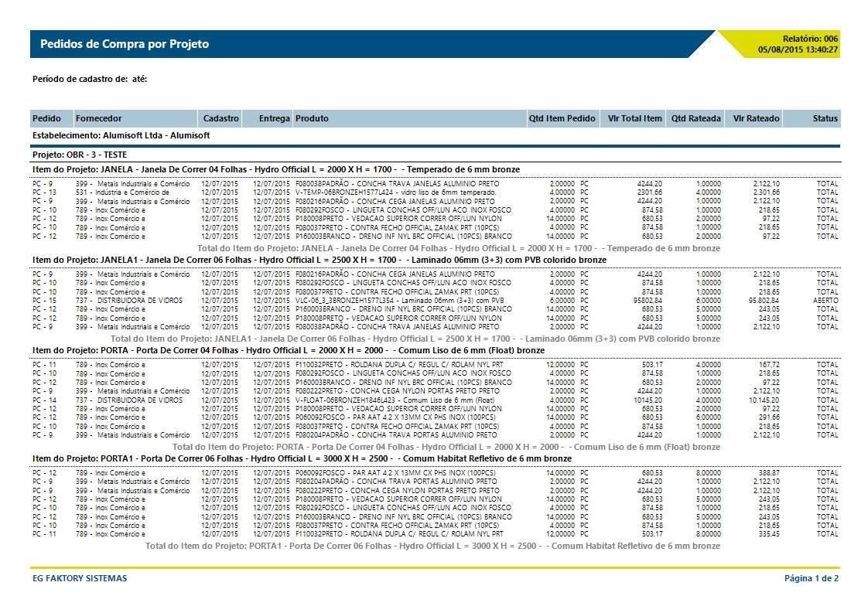Click the Página 1 de 2 indicator
This screenshot has width=868, height=613.
[x=811, y=578]
